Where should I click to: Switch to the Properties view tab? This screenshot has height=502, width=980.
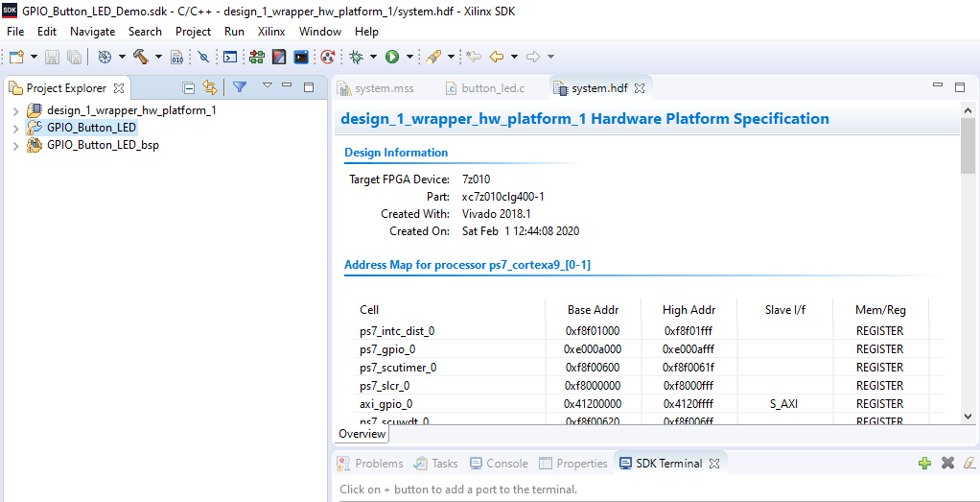pos(573,464)
